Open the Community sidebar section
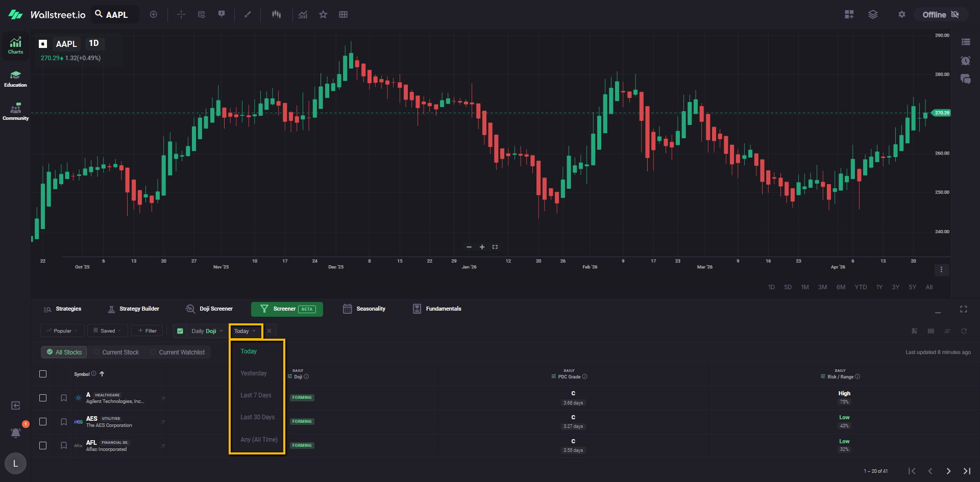Image resolution: width=980 pixels, height=482 pixels. pyautogui.click(x=15, y=112)
